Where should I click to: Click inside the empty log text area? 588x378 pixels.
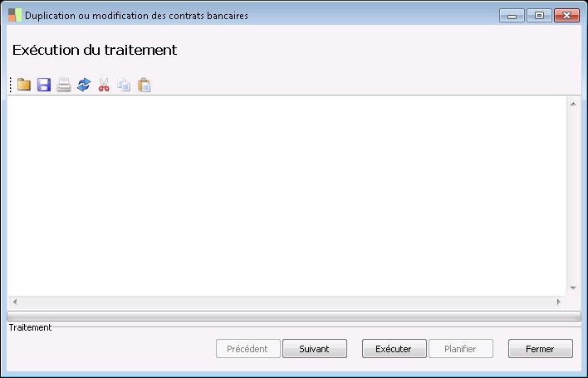point(287,196)
